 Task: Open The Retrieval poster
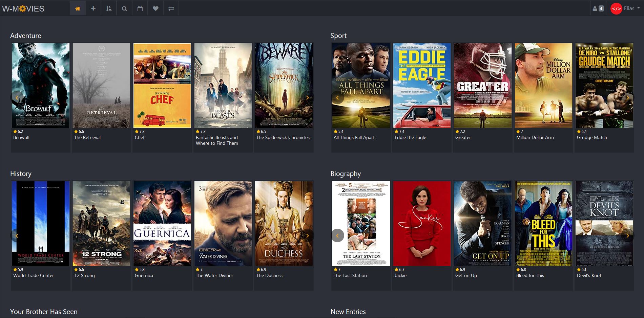(x=101, y=86)
